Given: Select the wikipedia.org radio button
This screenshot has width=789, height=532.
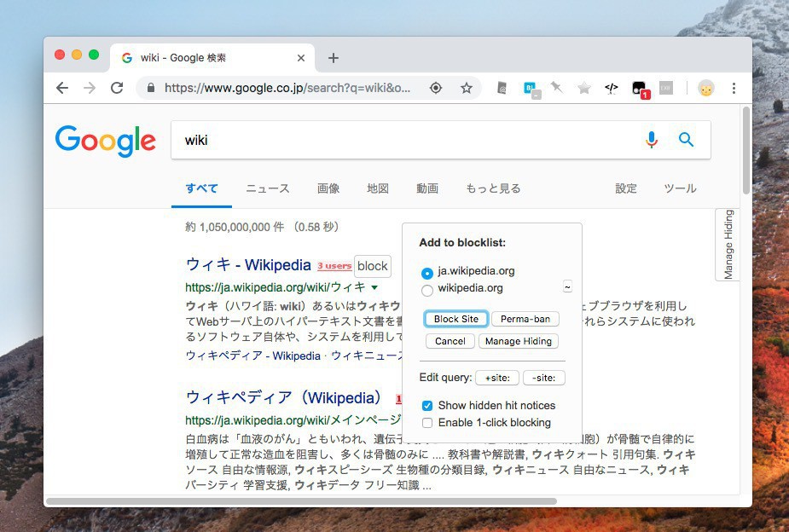Looking at the screenshot, I should tap(426, 290).
